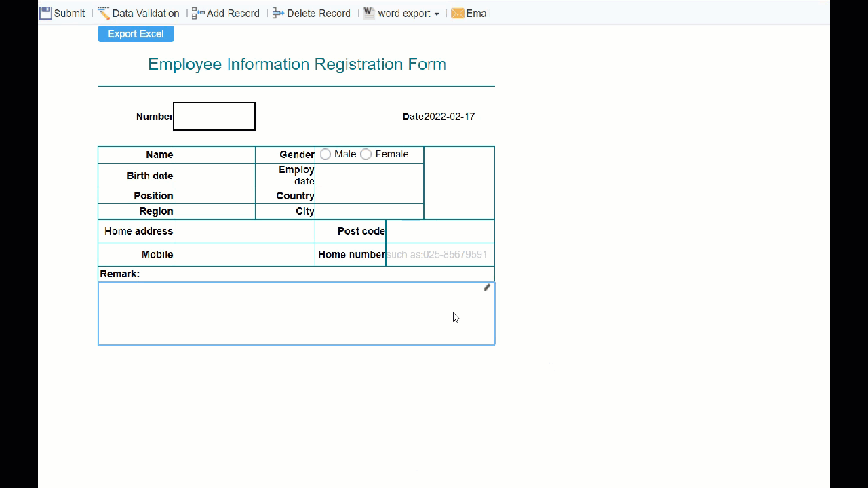Click the Home number field showing placeholder text
The height and width of the screenshot is (488, 868).
click(x=439, y=254)
